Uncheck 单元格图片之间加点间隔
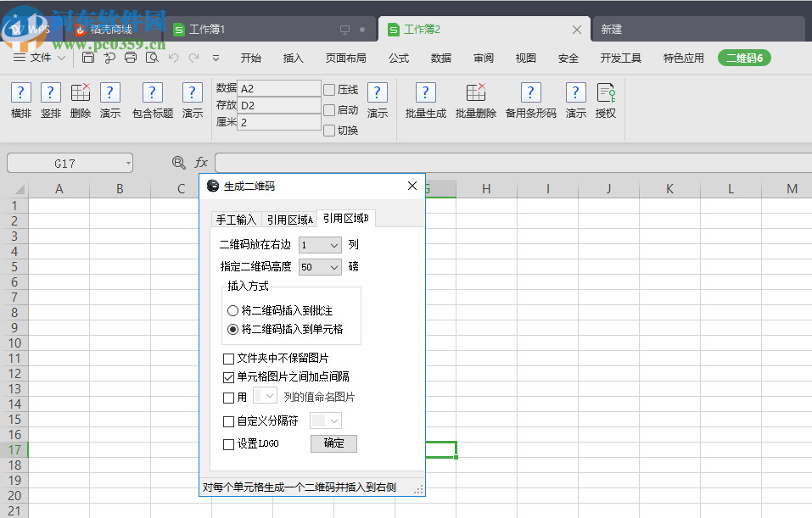Image resolution: width=812 pixels, height=518 pixels. click(228, 377)
